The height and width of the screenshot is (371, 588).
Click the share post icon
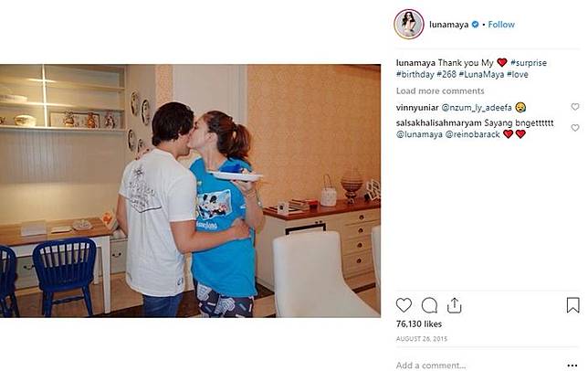click(454, 305)
